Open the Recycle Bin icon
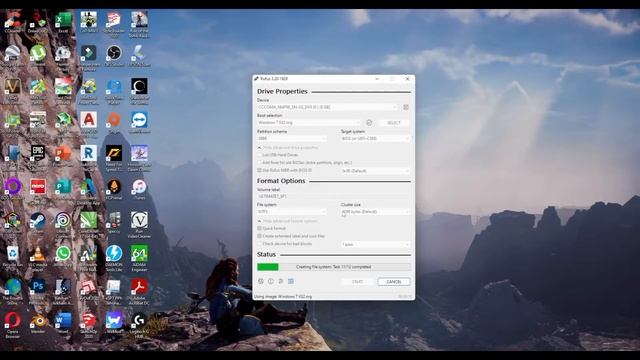This screenshot has width=640, height=360. pos(13,257)
